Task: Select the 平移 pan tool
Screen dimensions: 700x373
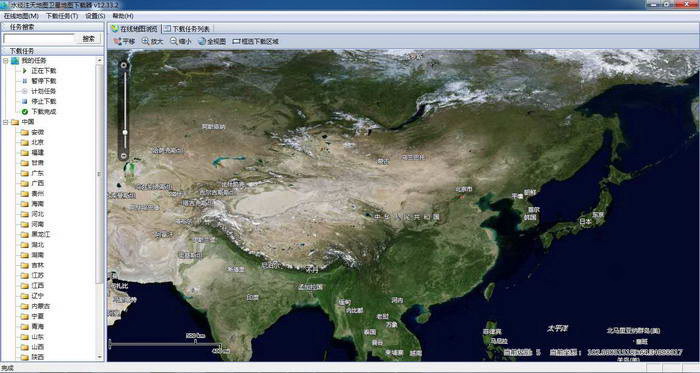Action: point(124,41)
